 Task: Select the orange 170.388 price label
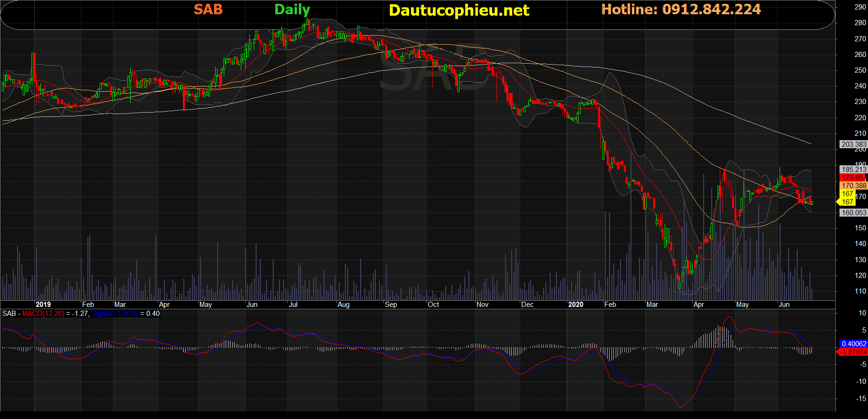pyautogui.click(x=853, y=186)
